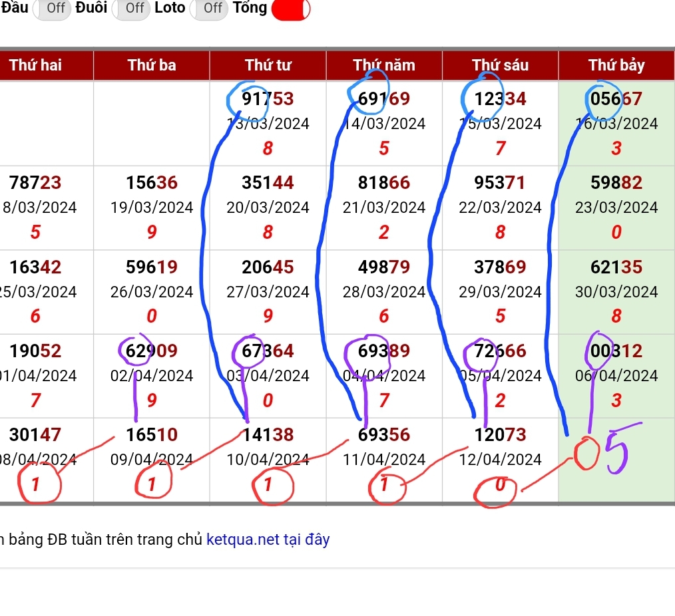Image resolution: width=675 pixels, height=616 pixels.
Task: Open the ketqua.net tại đây link
Action: pyautogui.click(x=268, y=539)
